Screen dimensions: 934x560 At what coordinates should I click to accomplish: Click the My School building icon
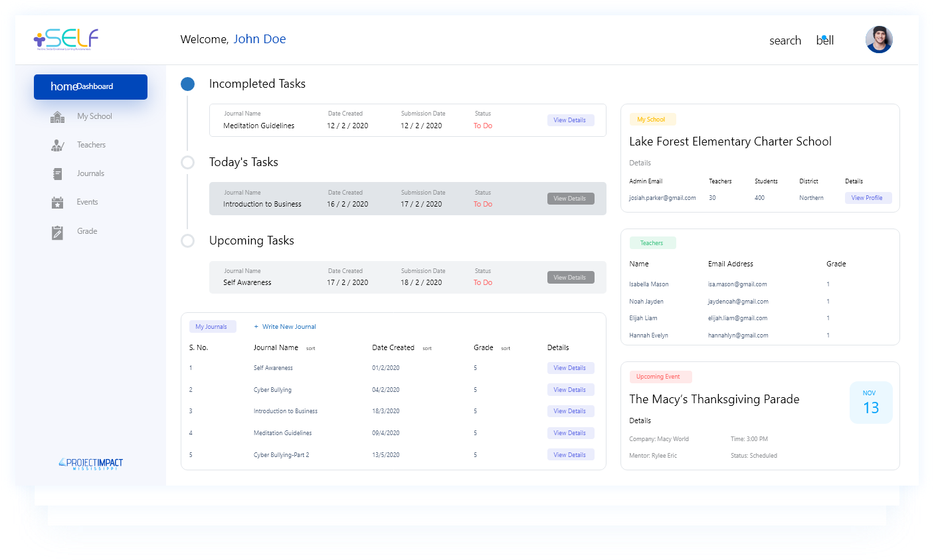pos(58,117)
